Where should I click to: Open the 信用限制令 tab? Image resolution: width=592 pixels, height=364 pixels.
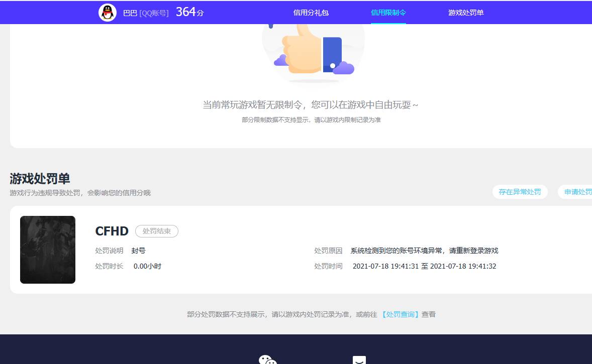click(388, 12)
